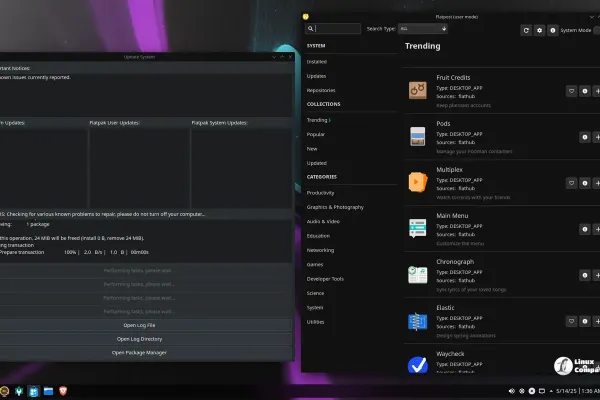Click the Chronograph app icon
Screen dimensions: 600x400
[x=417, y=274]
